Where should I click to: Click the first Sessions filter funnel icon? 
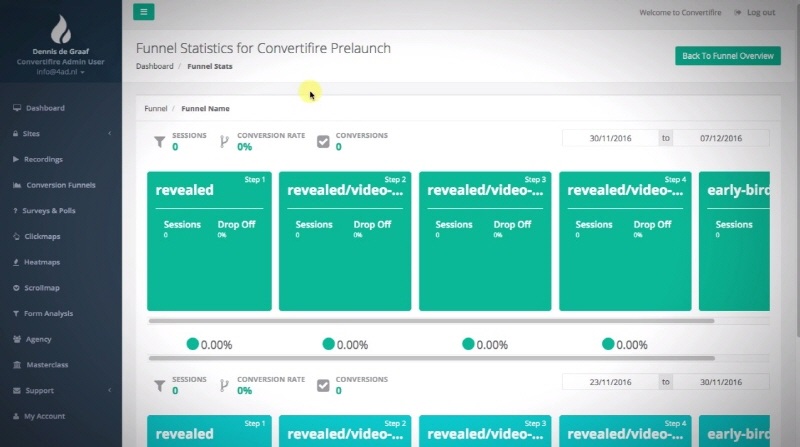click(160, 141)
